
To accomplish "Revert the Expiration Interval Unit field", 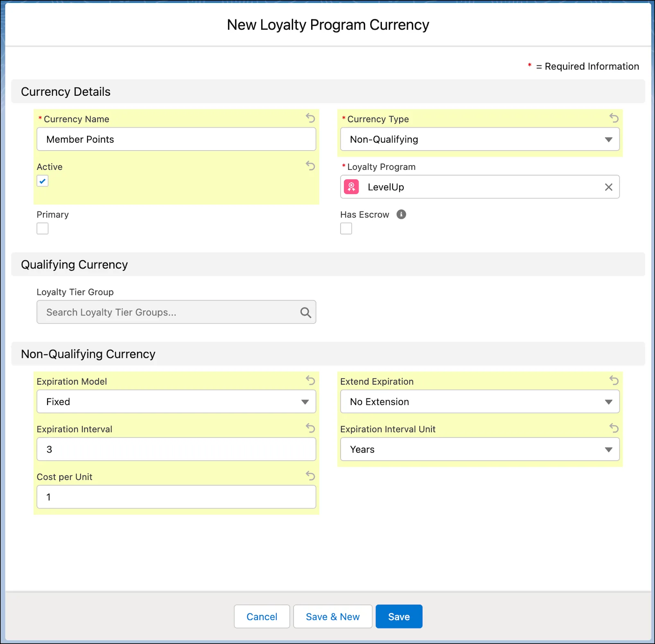I will pyautogui.click(x=614, y=428).
